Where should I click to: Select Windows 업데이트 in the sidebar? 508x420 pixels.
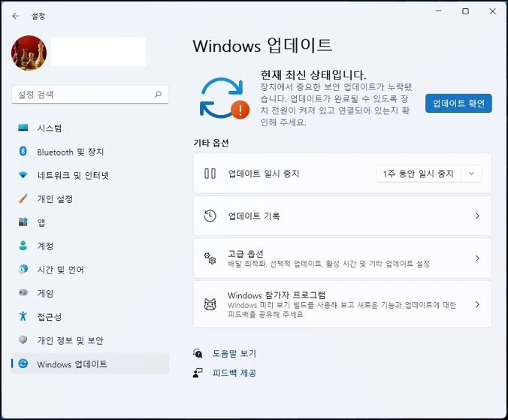(x=90, y=364)
